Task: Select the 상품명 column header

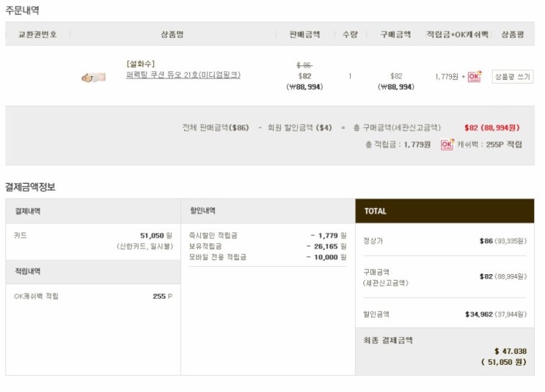Action: [x=172, y=34]
